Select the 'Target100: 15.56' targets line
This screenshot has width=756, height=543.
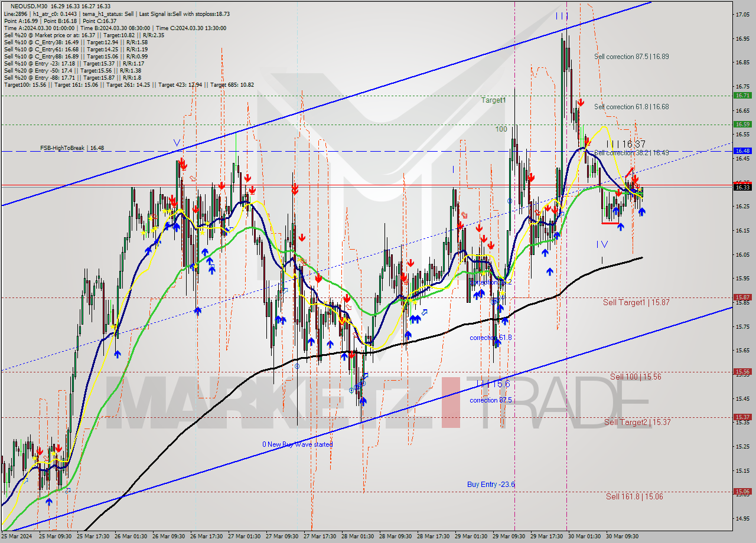pos(129,84)
